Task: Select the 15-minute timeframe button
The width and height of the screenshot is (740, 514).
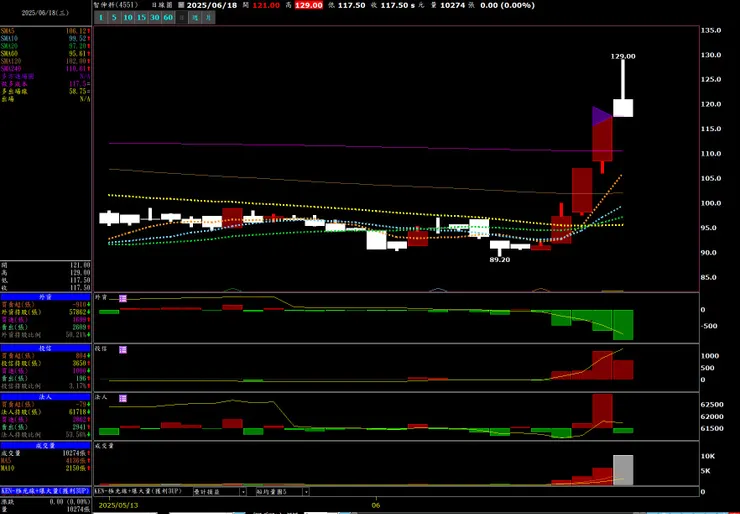Action: point(141,18)
